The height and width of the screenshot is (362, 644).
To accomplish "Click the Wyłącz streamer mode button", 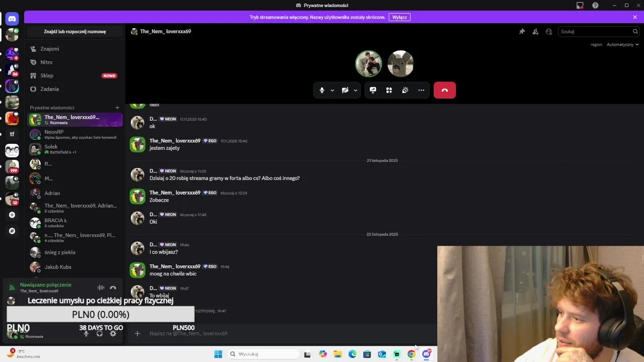I will [x=399, y=17].
